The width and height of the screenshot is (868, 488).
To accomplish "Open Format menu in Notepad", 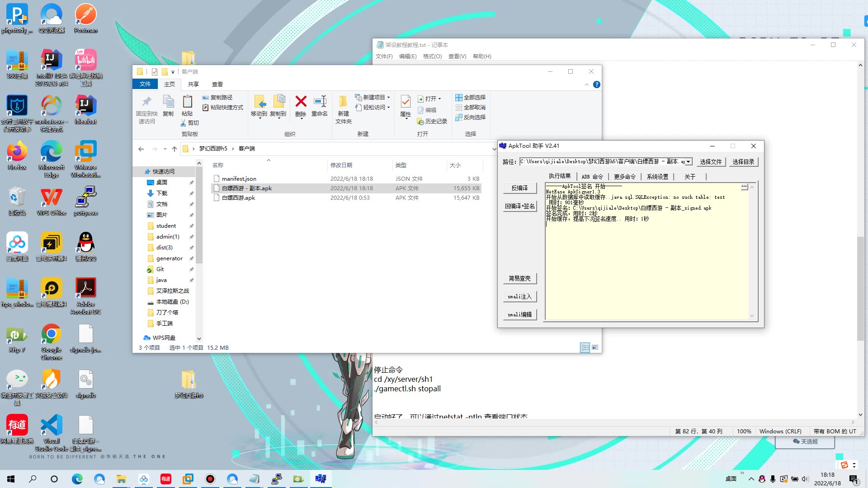I will pyautogui.click(x=432, y=56).
